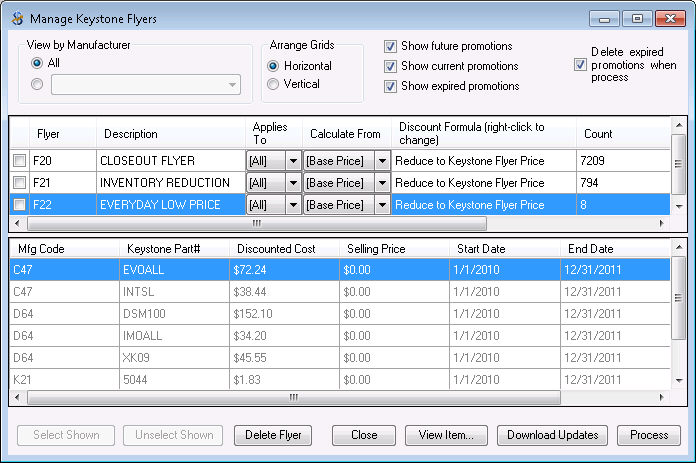This screenshot has width=696, height=463.
Task: Toggle Show future promotions checkbox
Action: pyautogui.click(x=391, y=46)
